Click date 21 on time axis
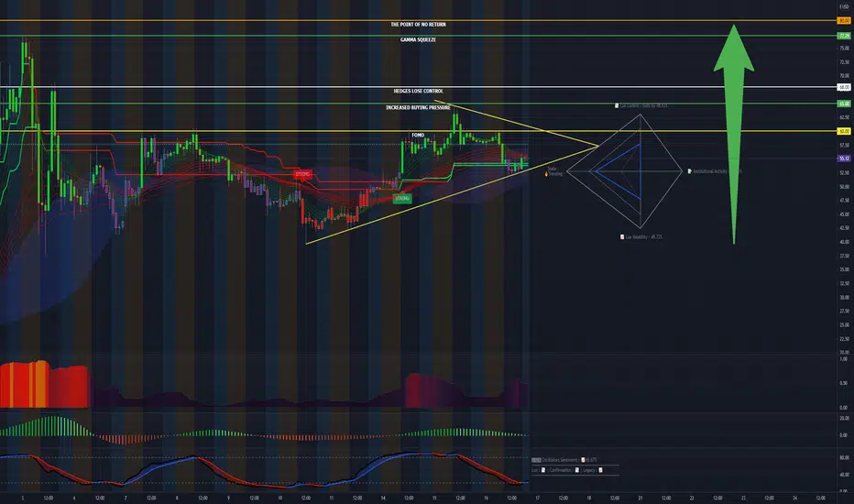Image resolution: width=854 pixels, height=504 pixels. pyautogui.click(x=640, y=498)
